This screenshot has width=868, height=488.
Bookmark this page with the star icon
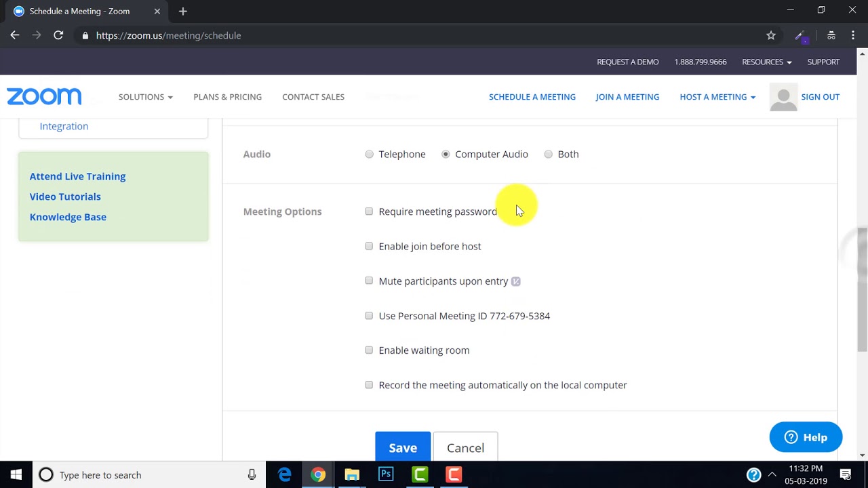click(x=771, y=35)
